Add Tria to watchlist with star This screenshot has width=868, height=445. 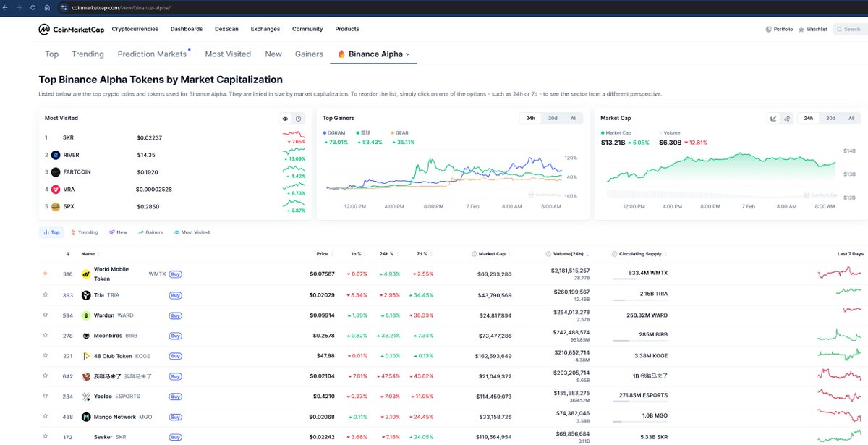click(45, 294)
